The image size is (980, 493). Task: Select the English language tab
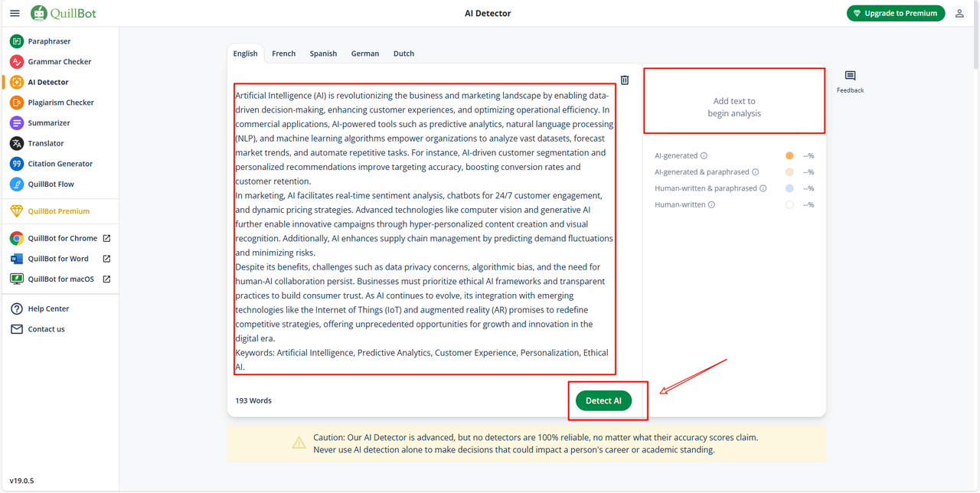pyautogui.click(x=245, y=54)
